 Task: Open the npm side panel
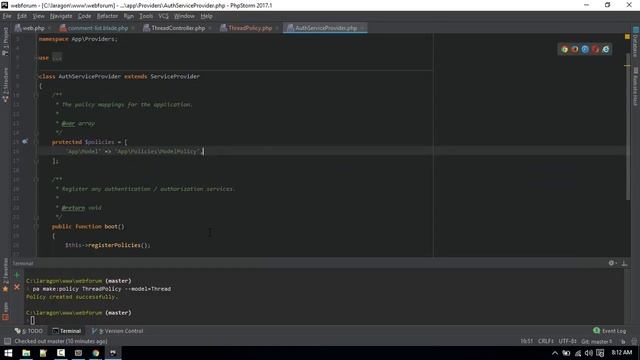click(x=5, y=311)
